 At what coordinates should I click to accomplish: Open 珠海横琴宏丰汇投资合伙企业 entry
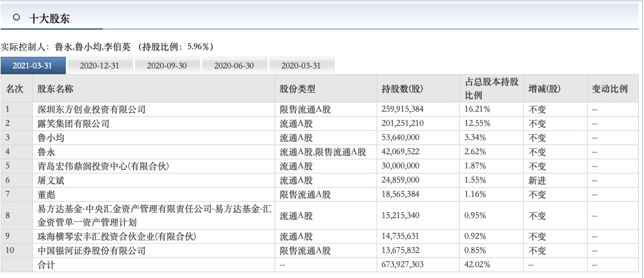pos(117,237)
